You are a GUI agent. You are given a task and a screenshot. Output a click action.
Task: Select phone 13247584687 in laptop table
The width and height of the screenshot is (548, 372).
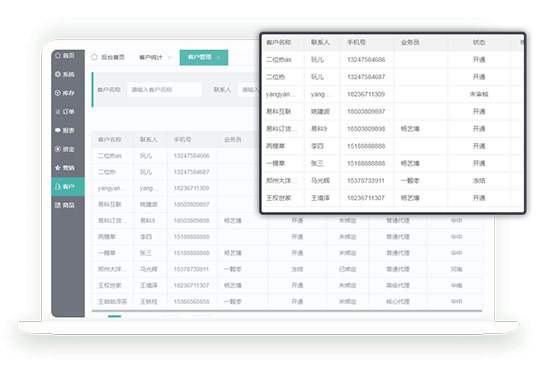tap(192, 172)
